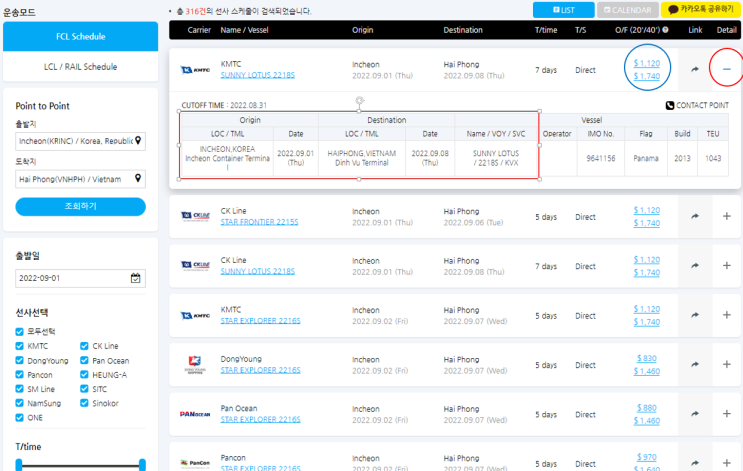The width and height of the screenshot is (743, 471).
Task: Click the 조회하기 search button
Action: pos(81,207)
